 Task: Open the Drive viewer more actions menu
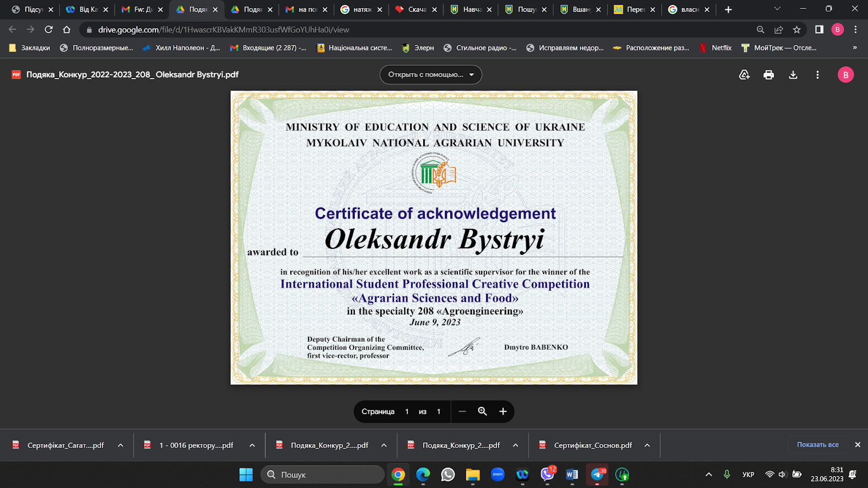(818, 75)
